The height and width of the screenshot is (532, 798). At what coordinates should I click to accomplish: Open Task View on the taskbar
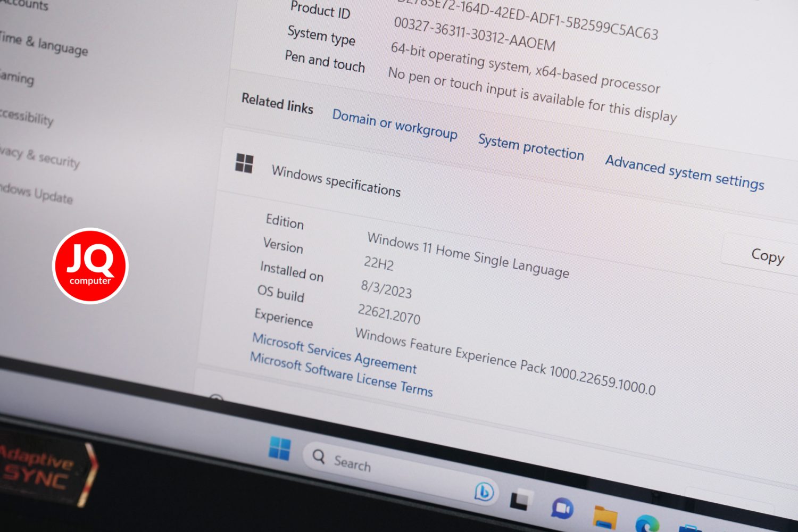coord(521,499)
